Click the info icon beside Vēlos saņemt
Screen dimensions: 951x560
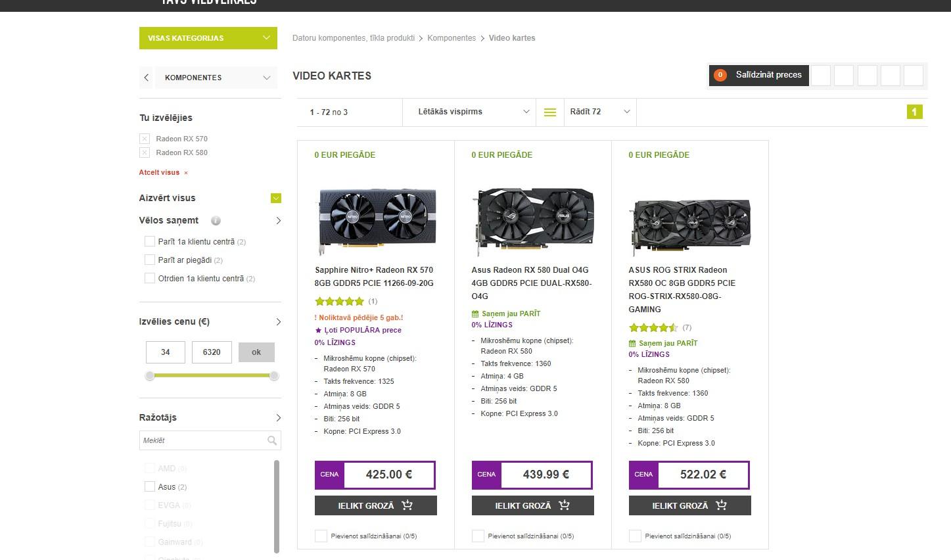click(x=216, y=221)
